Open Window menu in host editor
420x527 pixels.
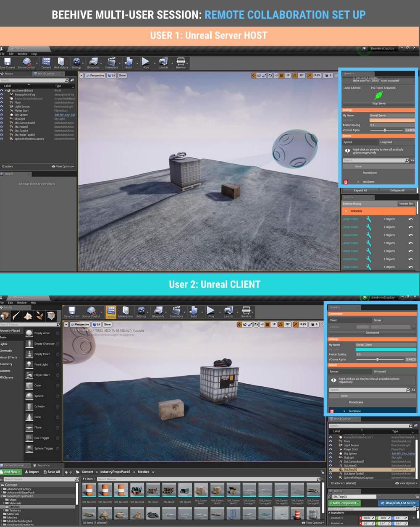coord(22,54)
